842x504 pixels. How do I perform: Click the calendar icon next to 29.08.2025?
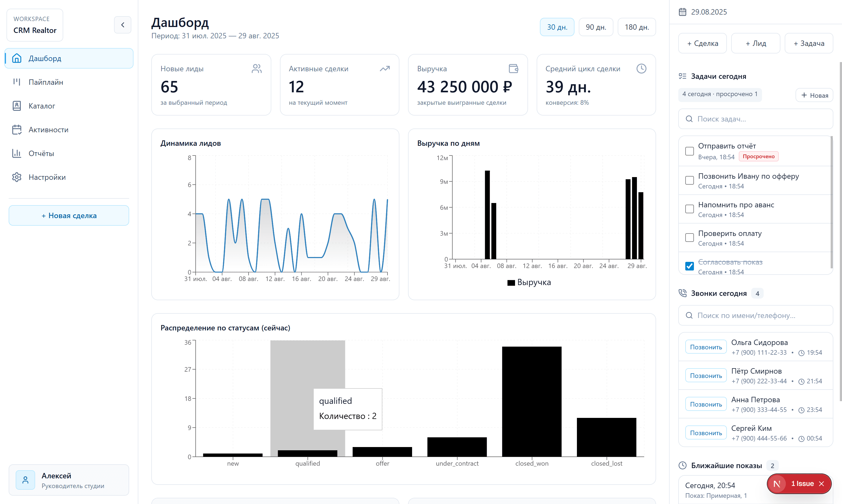(682, 12)
